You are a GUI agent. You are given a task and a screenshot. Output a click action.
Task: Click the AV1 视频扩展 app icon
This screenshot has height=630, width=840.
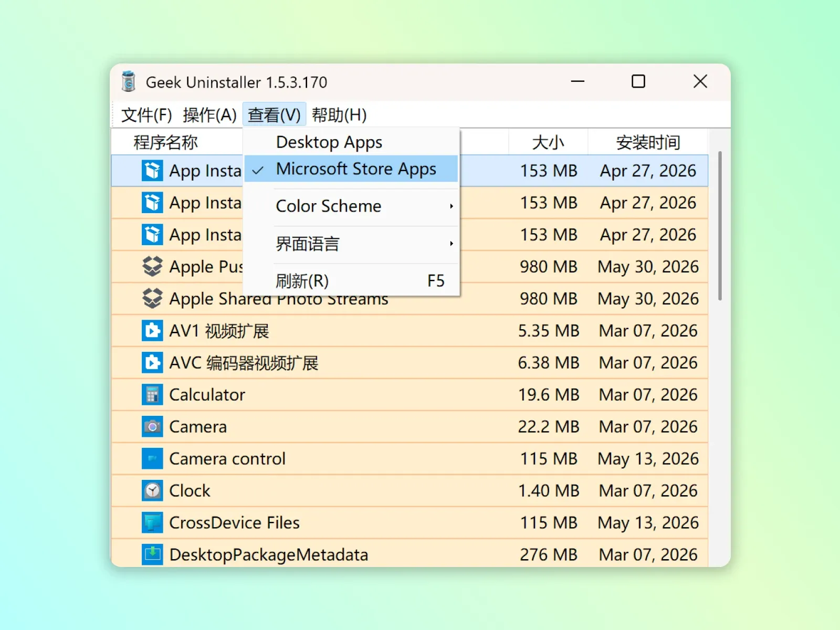pos(152,331)
